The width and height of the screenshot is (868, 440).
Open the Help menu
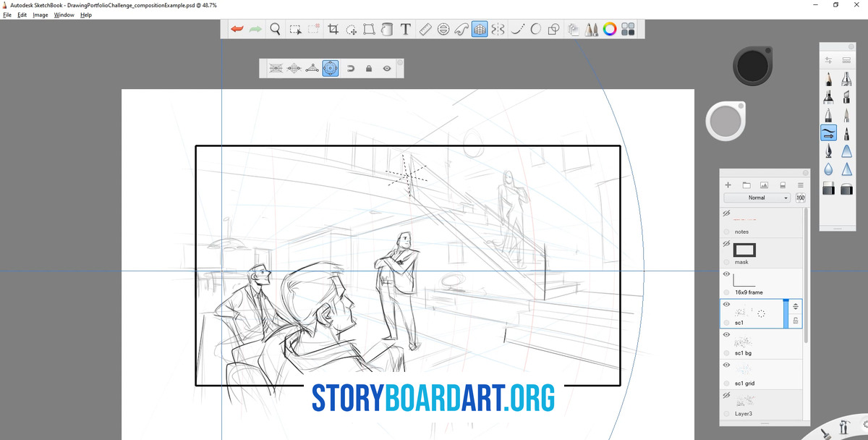pyautogui.click(x=86, y=14)
